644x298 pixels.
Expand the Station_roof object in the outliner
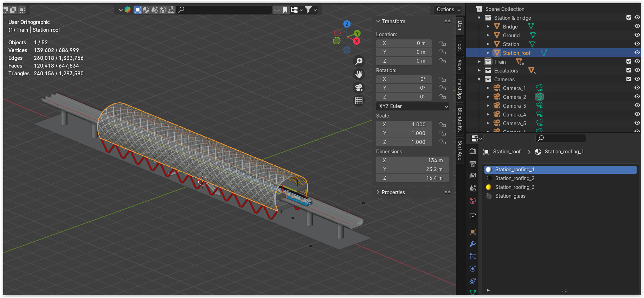(488, 53)
